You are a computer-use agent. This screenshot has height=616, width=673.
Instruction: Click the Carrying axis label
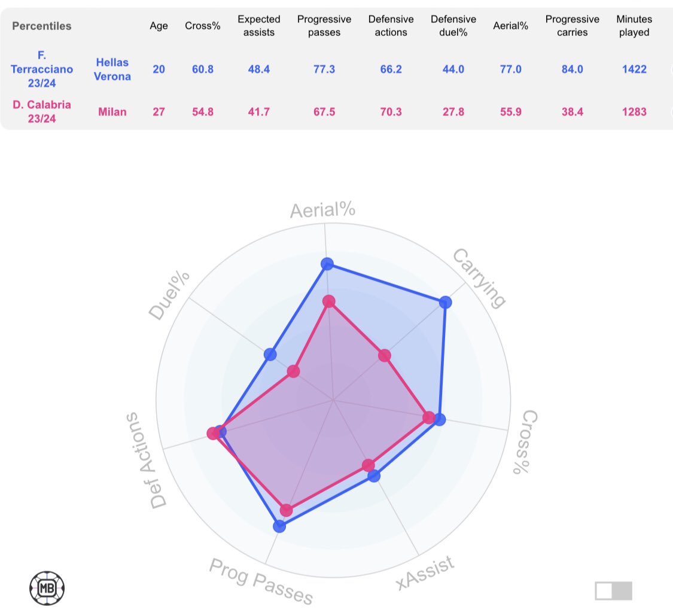(x=479, y=277)
